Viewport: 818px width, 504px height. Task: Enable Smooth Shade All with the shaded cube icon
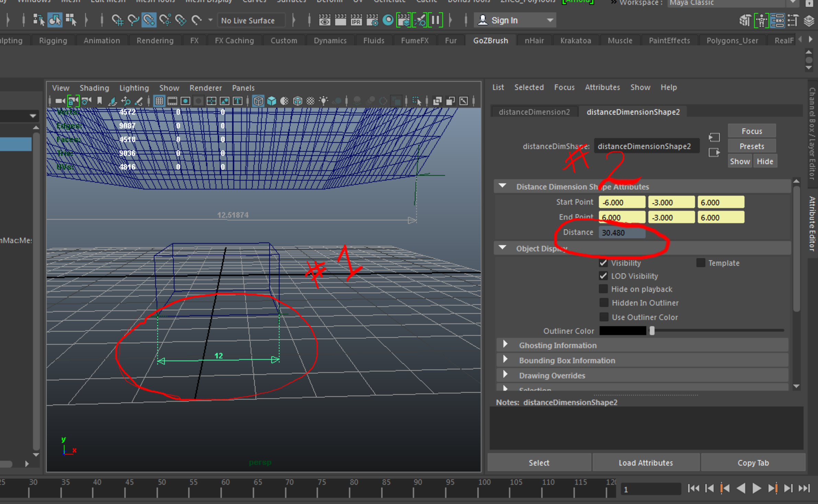[271, 101]
